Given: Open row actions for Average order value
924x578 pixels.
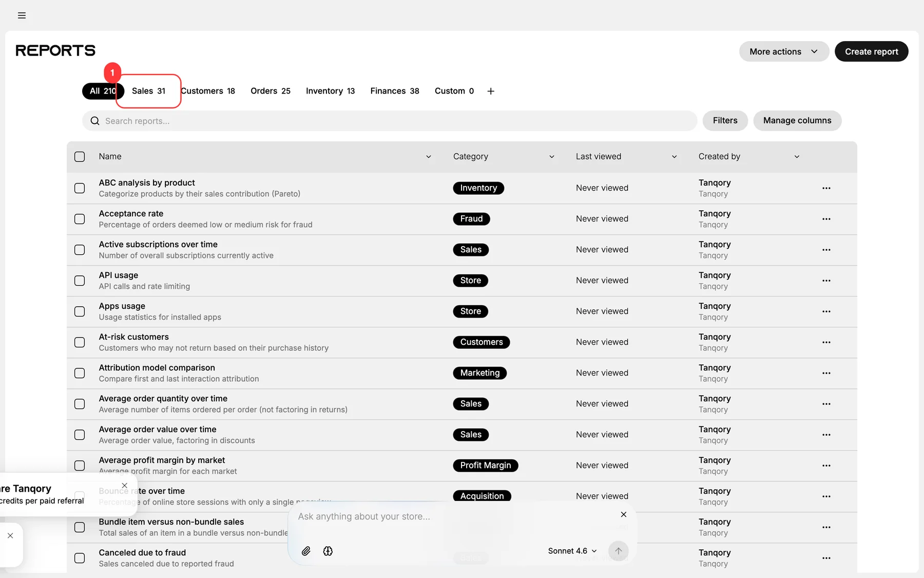Looking at the screenshot, I should pos(826,435).
